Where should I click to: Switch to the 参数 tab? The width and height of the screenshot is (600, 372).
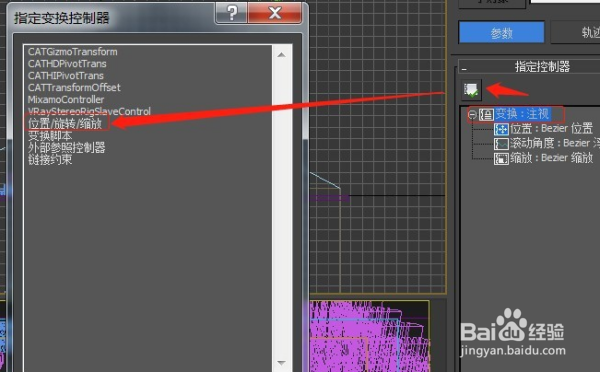click(501, 33)
